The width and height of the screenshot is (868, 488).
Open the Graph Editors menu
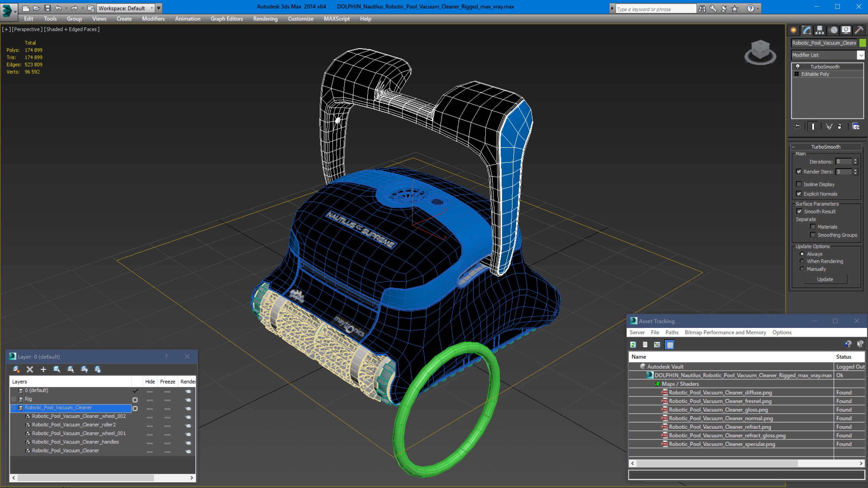(x=227, y=19)
